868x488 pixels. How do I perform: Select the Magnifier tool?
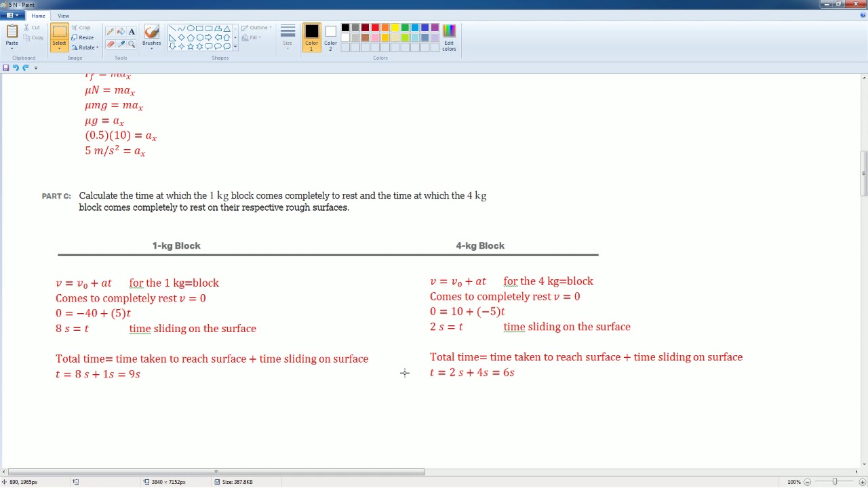[x=132, y=44]
